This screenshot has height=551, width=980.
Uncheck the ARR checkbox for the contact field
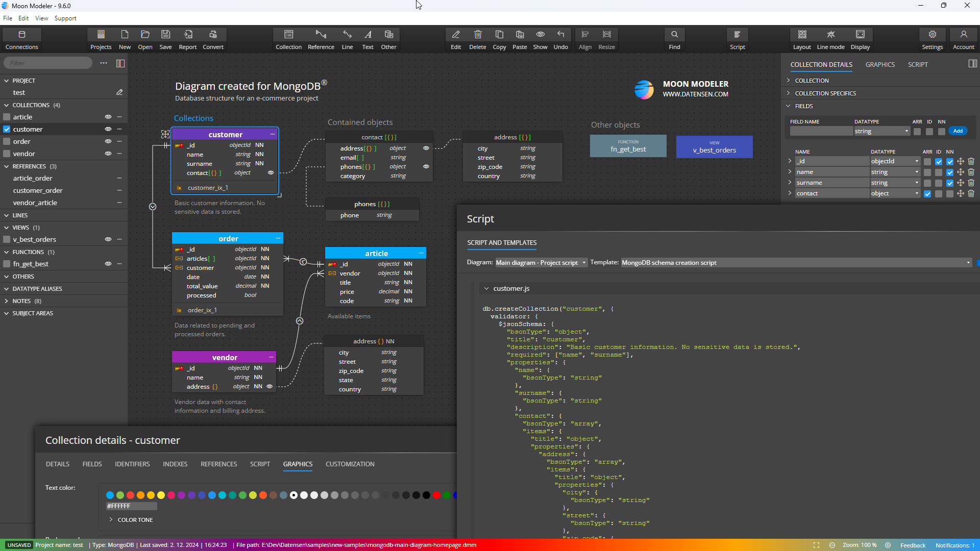927,194
